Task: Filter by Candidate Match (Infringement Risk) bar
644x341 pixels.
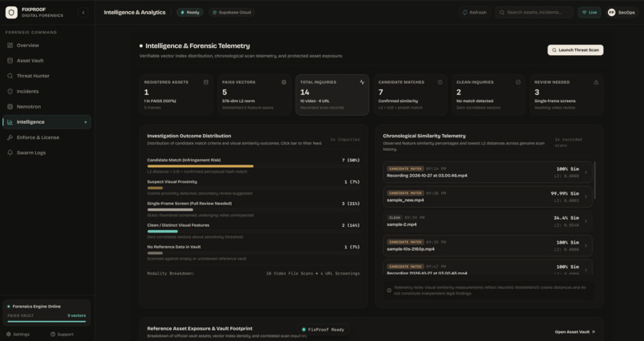Action: click(x=253, y=166)
